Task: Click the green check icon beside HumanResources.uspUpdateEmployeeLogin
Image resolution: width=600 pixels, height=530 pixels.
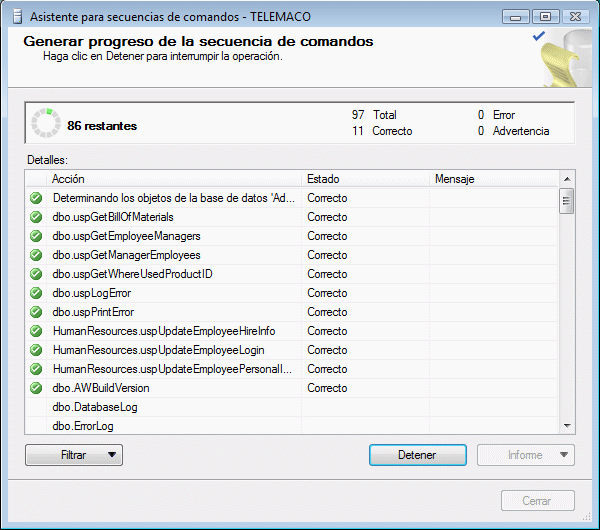Action: click(x=36, y=350)
